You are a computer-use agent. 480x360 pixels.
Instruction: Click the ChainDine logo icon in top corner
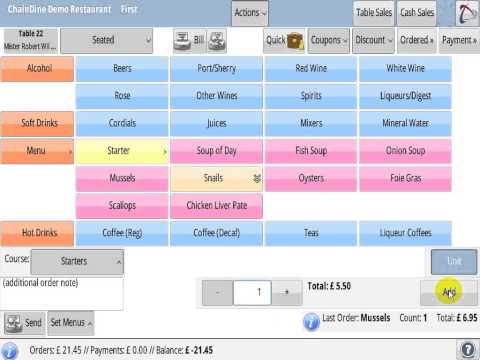click(467, 13)
